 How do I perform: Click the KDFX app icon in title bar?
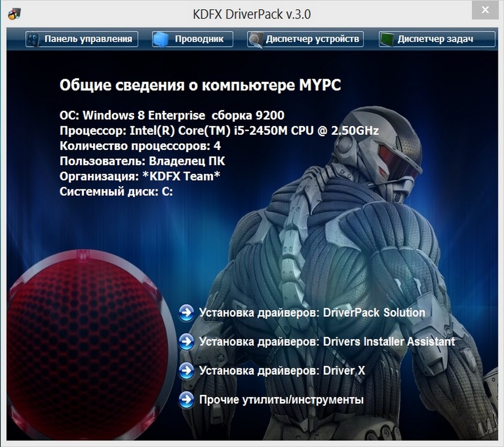(15, 14)
